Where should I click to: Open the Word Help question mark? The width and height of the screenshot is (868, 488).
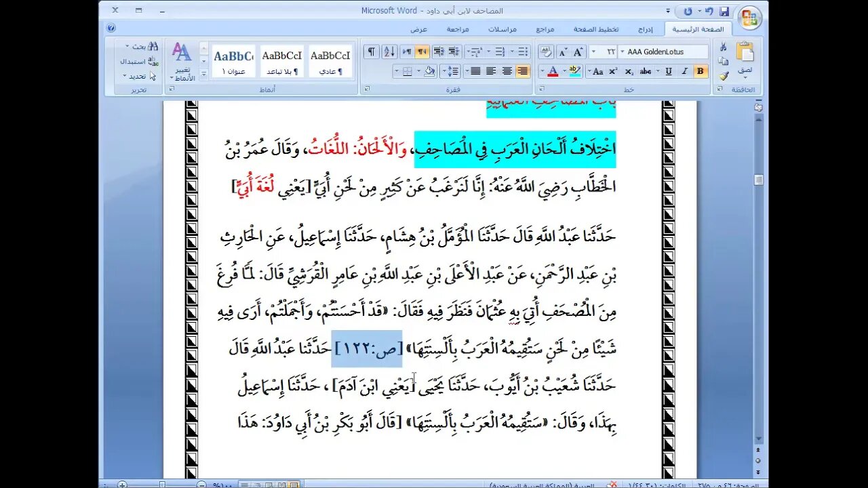point(111,28)
